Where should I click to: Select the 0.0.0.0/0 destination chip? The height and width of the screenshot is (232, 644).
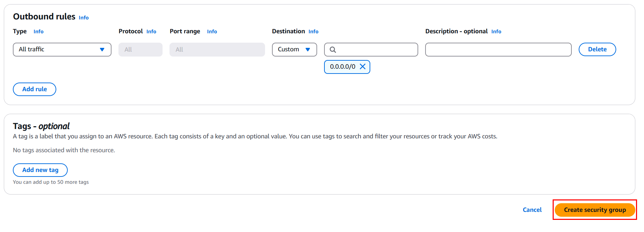[x=342, y=67]
